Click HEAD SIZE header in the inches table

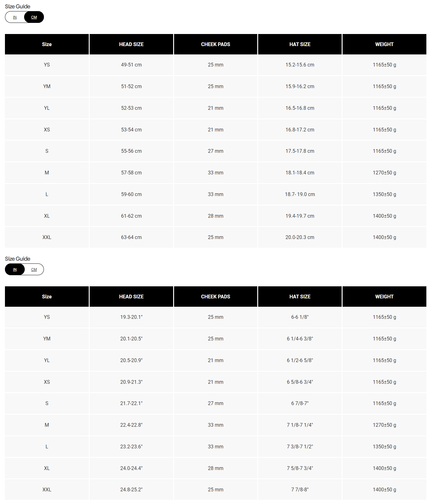(x=131, y=297)
